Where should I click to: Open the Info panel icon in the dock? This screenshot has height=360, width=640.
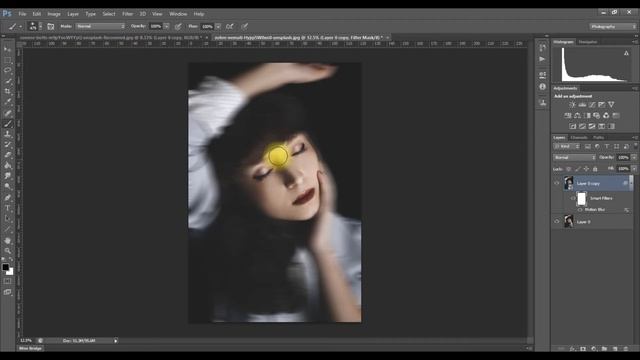click(542, 87)
